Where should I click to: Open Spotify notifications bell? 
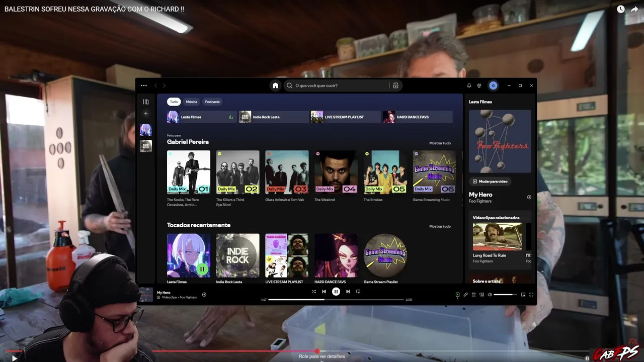pos(469,85)
